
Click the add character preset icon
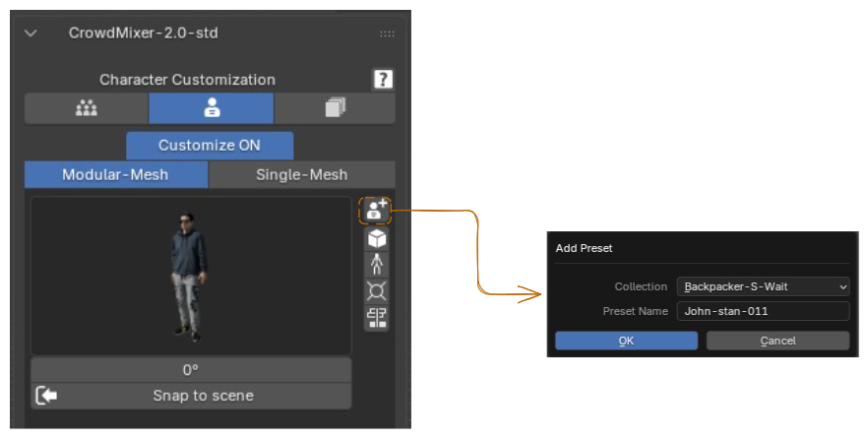tap(376, 211)
